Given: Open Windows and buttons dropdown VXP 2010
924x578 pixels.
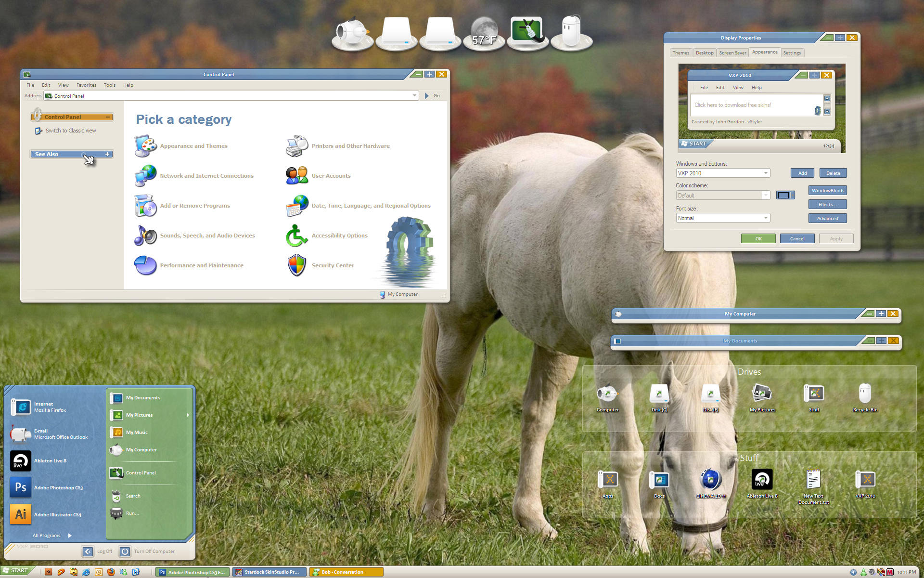Looking at the screenshot, I should (x=723, y=173).
